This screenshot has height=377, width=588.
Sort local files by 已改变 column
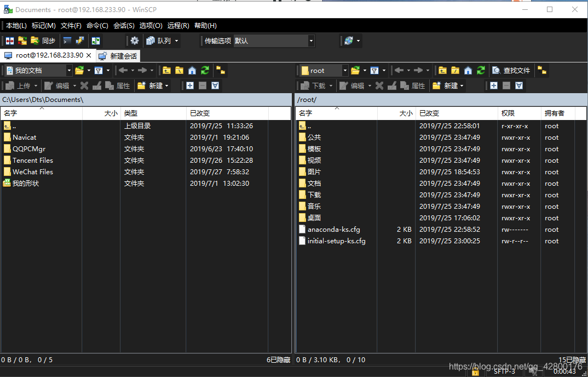(x=227, y=113)
